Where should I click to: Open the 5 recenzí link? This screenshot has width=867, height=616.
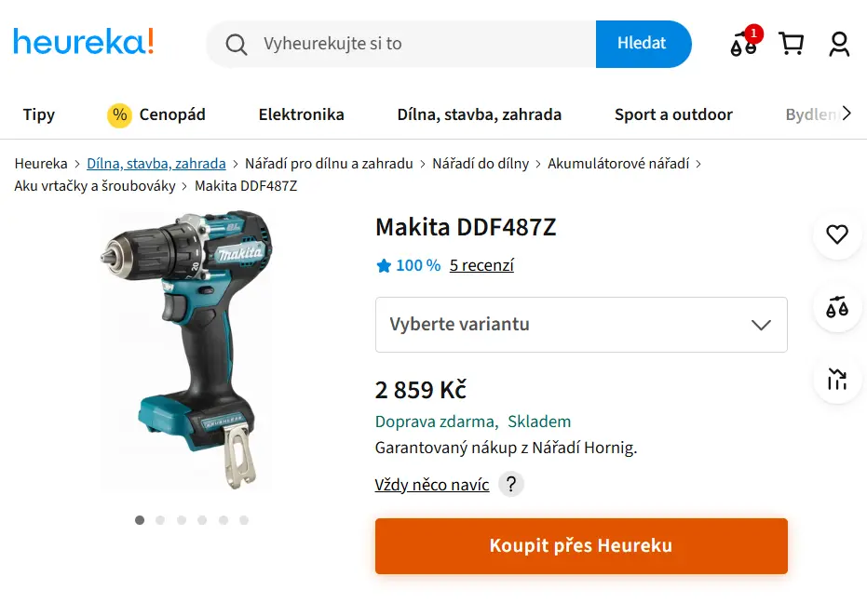tap(481, 265)
